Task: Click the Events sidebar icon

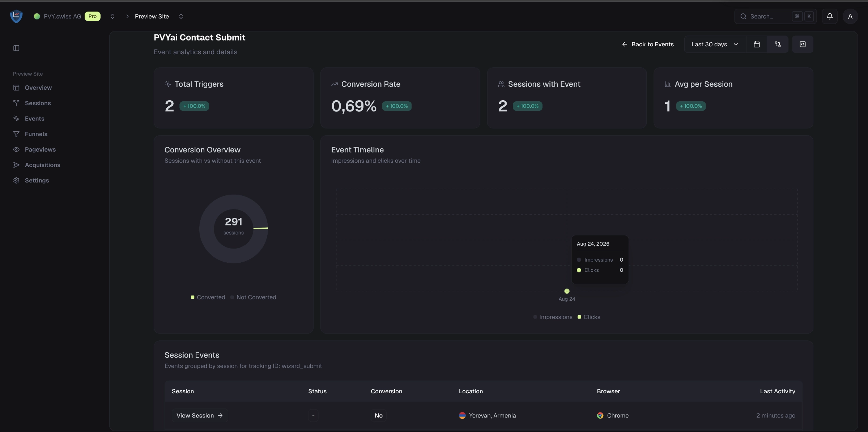Action: [16, 119]
